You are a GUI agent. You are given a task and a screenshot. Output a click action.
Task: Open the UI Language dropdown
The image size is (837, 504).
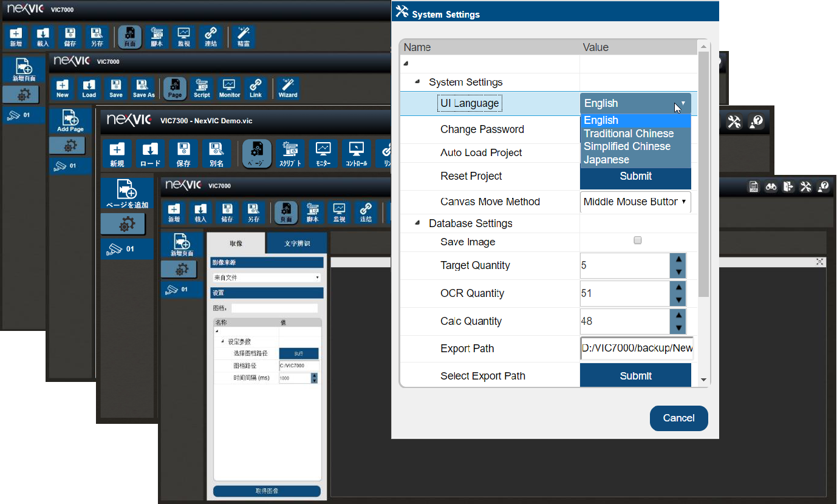[635, 103]
